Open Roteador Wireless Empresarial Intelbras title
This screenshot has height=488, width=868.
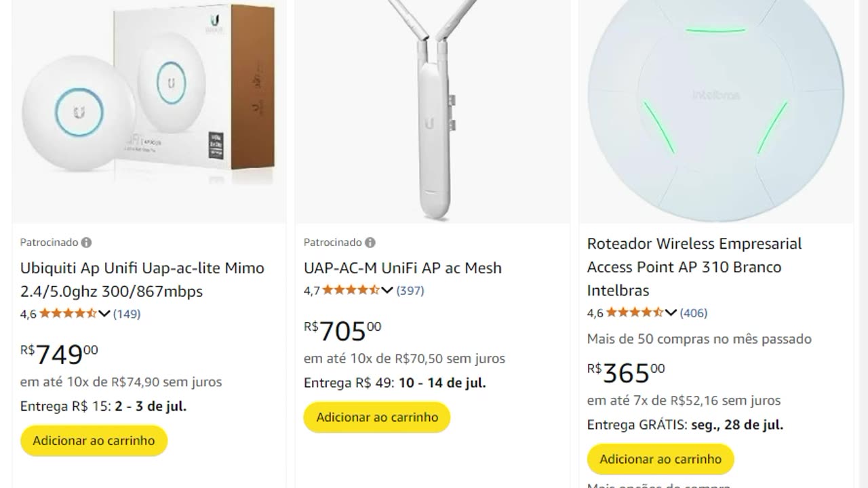694,266
